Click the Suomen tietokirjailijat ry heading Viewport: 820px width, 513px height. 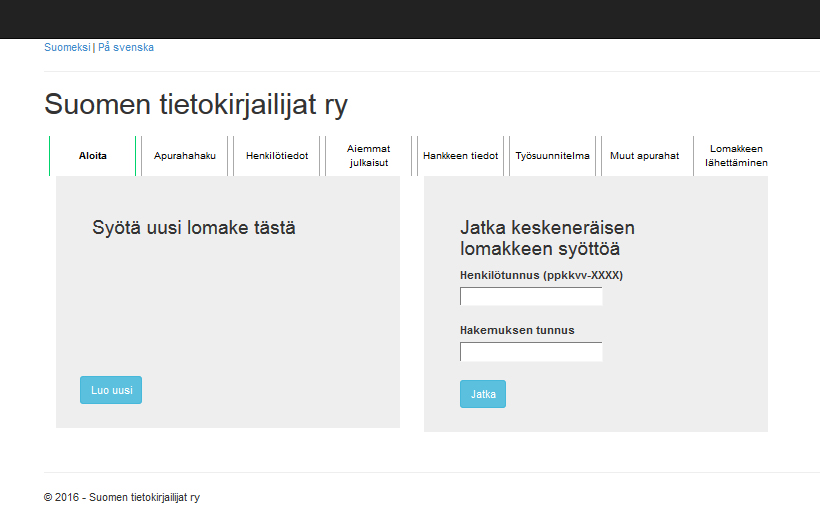point(196,104)
